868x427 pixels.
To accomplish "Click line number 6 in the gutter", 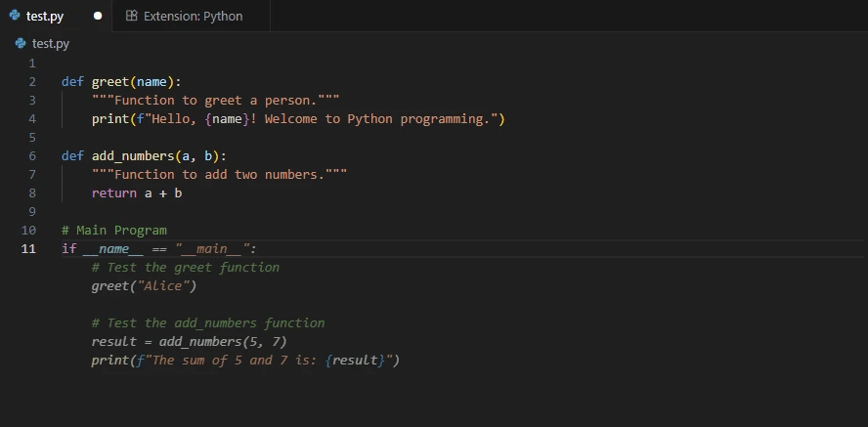I will pos(32,156).
